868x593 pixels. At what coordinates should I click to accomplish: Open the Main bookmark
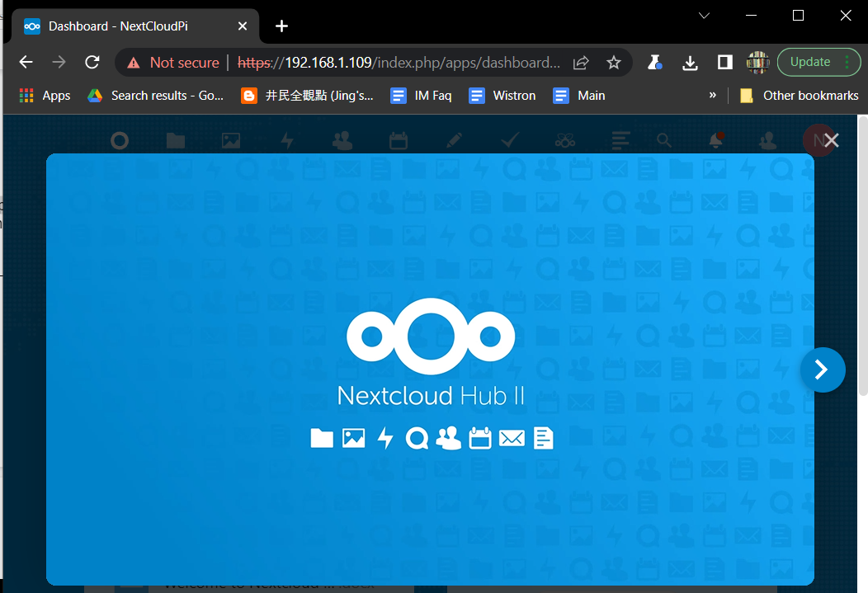pyautogui.click(x=579, y=96)
